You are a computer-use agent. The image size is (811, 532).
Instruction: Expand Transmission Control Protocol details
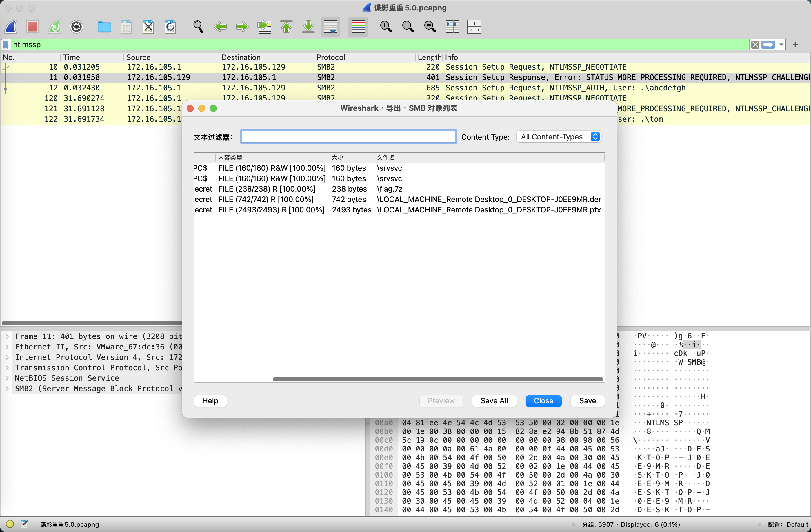click(7, 368)
